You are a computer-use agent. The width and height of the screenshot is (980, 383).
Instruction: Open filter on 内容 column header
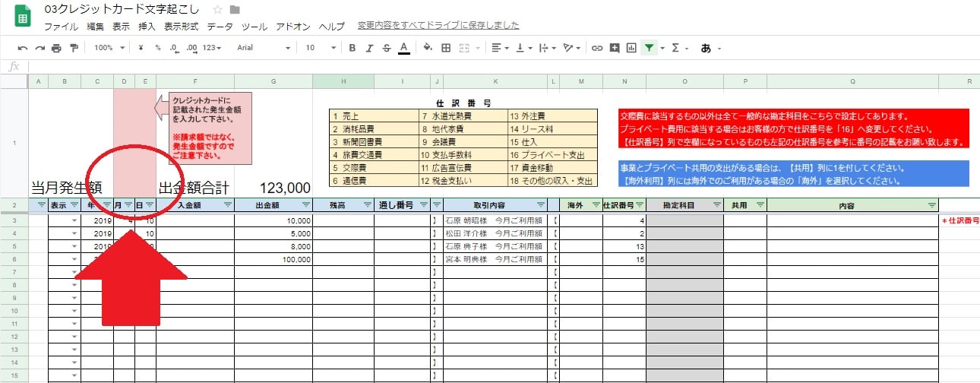click(932, 204)
